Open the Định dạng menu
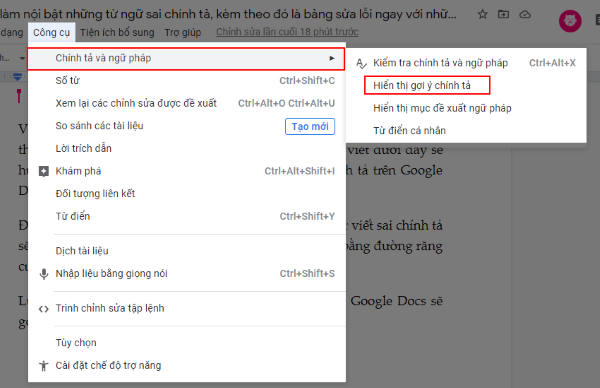 click(11, 33)
